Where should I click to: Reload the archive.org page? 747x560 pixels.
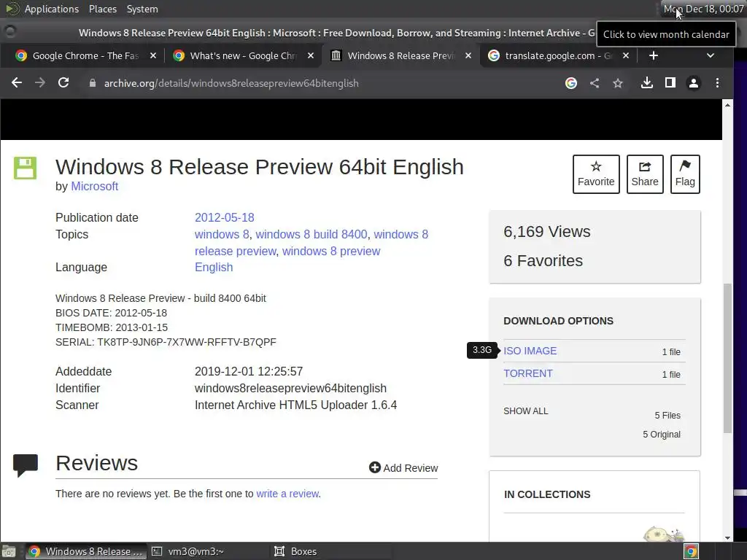[63, 83]
